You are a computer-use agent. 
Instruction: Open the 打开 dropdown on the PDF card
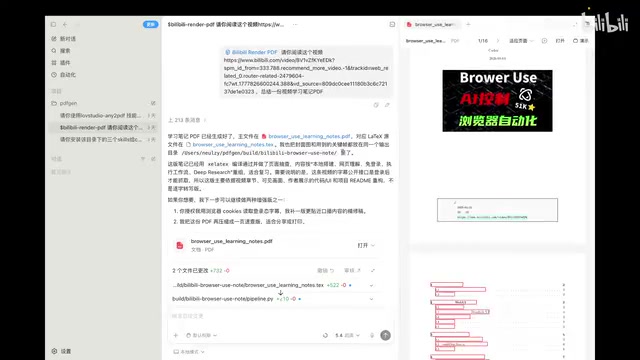pos(366,245)
